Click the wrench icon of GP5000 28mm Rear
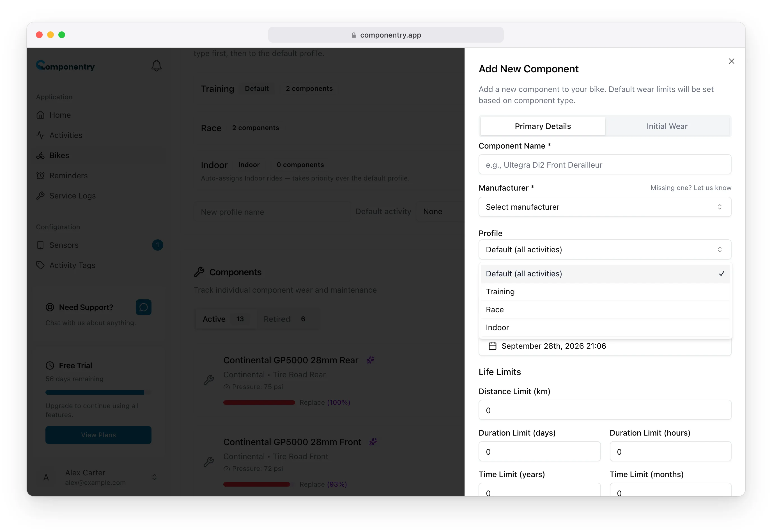 coord(208,380)
